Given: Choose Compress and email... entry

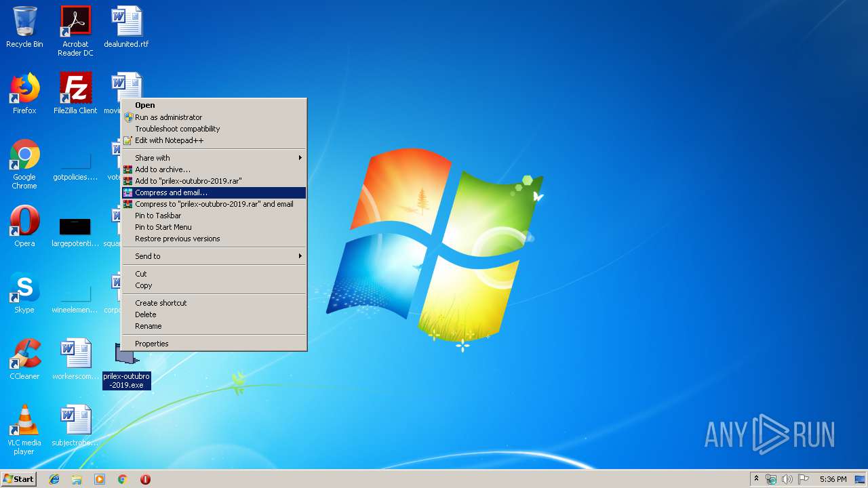Looking at the screenshot, I should 214,192.
